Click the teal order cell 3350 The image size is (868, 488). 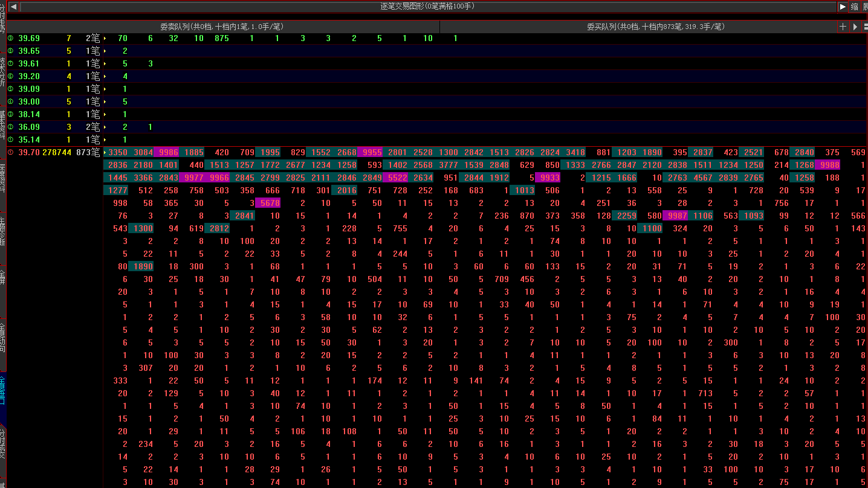(116, 152)
